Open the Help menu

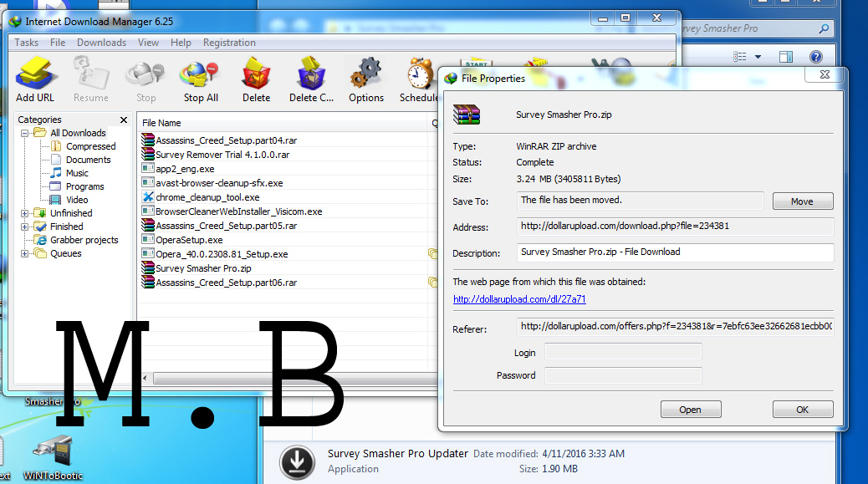181,43
